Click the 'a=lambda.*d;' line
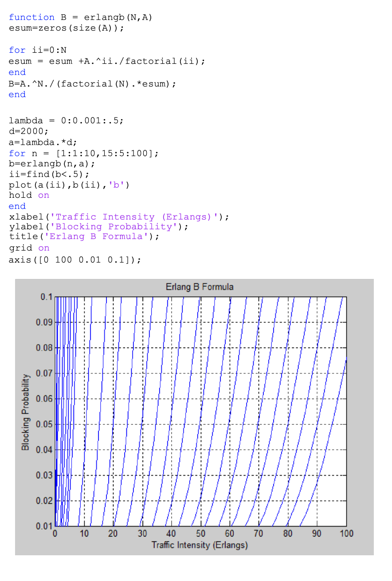 click(x=43, y=142)
